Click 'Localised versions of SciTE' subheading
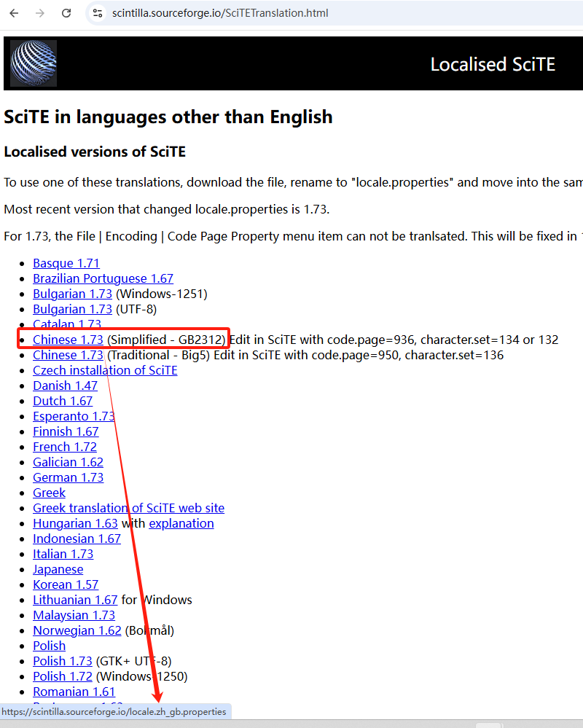583x728 pixels. (x=95, y=152)
